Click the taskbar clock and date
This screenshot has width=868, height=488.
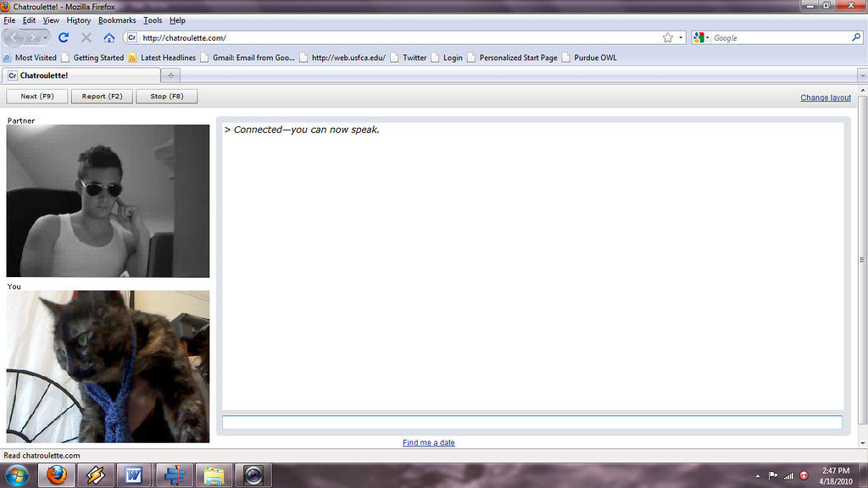[x=836, y=476]
